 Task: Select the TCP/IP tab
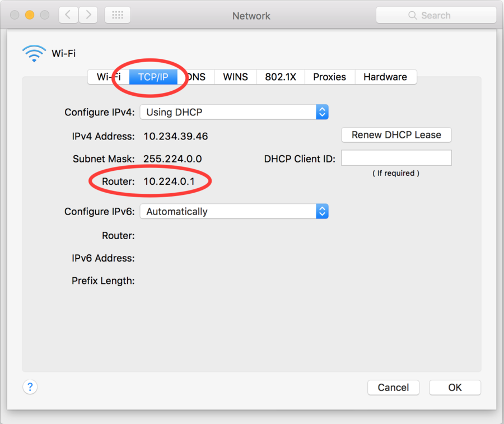pos(153,77)
